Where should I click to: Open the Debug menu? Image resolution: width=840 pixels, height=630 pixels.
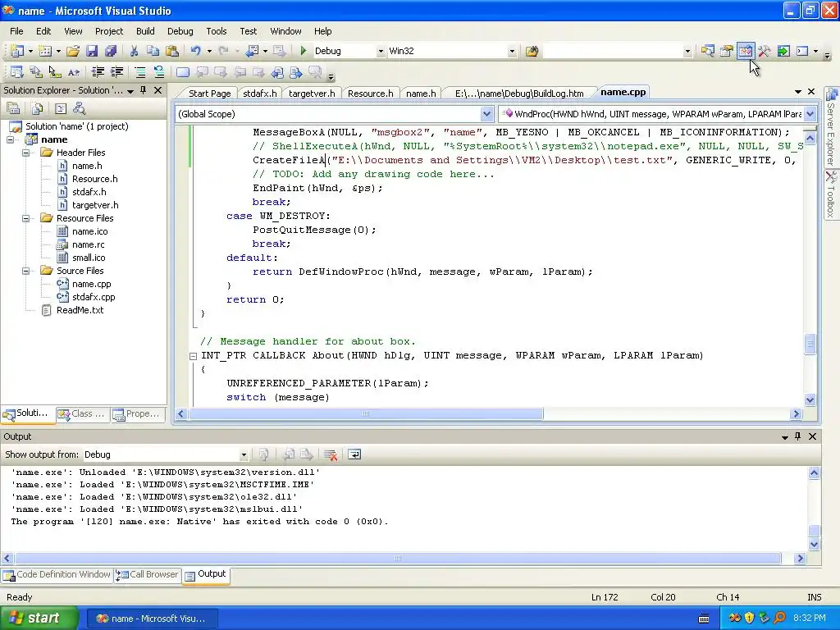180,31
